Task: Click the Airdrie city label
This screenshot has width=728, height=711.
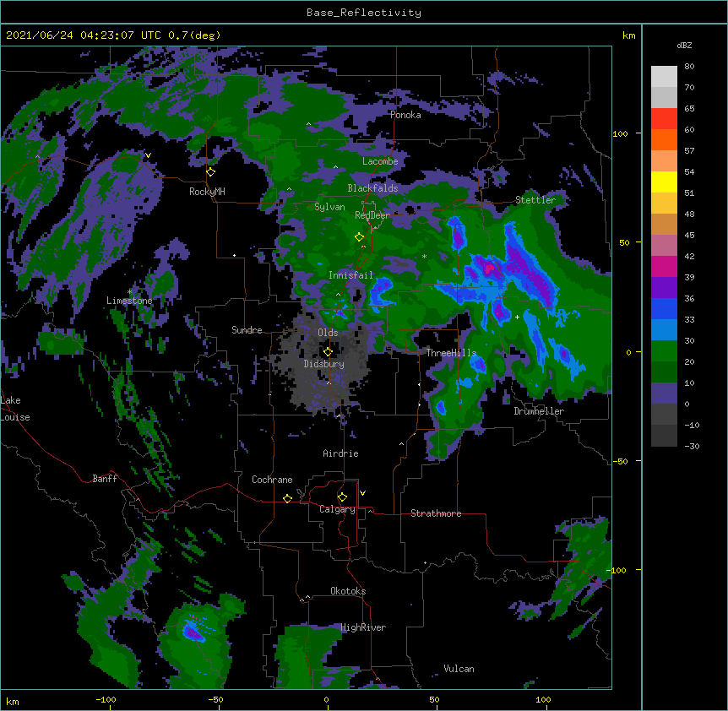Action: coord(341,453)
